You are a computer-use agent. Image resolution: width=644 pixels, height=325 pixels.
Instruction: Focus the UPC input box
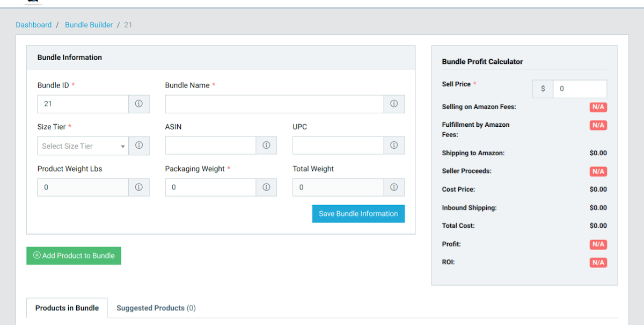click(338, 146)
